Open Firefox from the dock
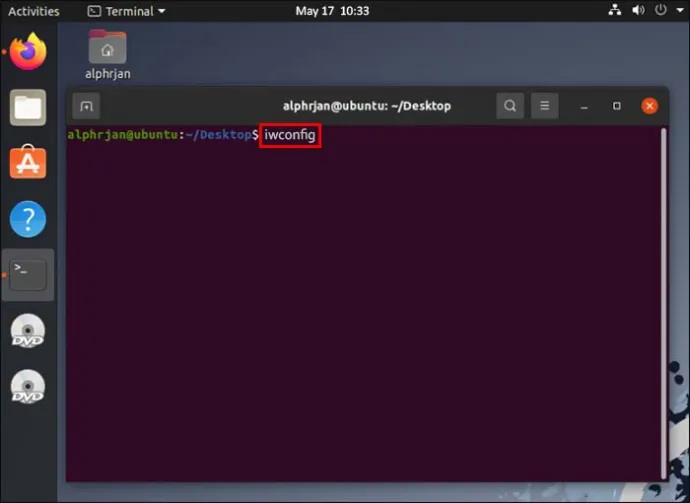Viewport: 690px width, 503px height. [x=28, y=51]
